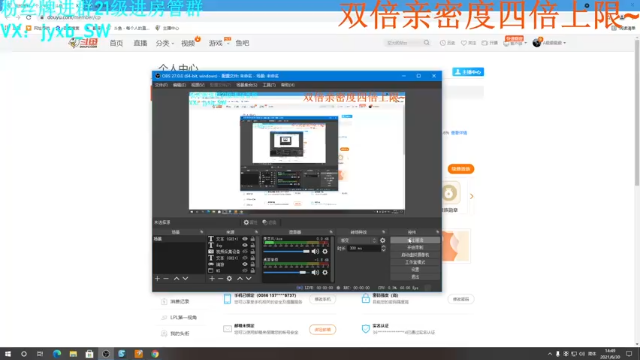The image size is (640, 360).
Task: Move the scene down with the arrow
Action: point(185,278)
